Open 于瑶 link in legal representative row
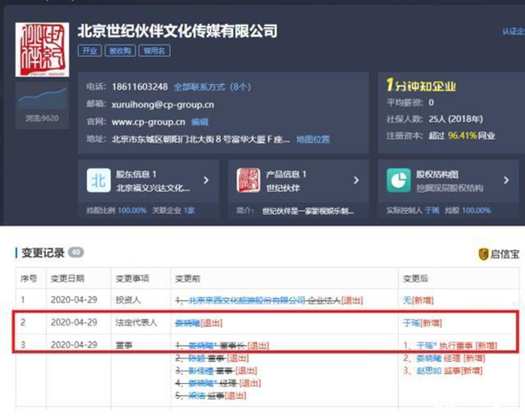525x420 pixels. click(x=411, y=323)
